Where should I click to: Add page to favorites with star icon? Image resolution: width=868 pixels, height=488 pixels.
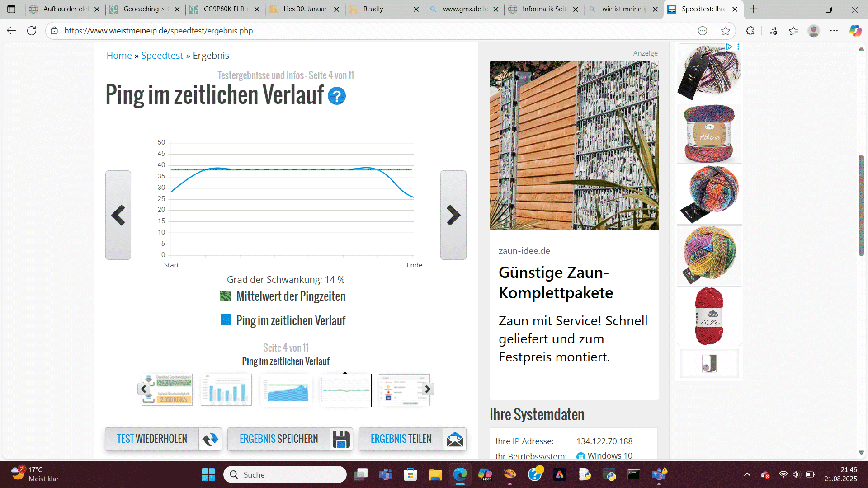[x=726, y=31]
